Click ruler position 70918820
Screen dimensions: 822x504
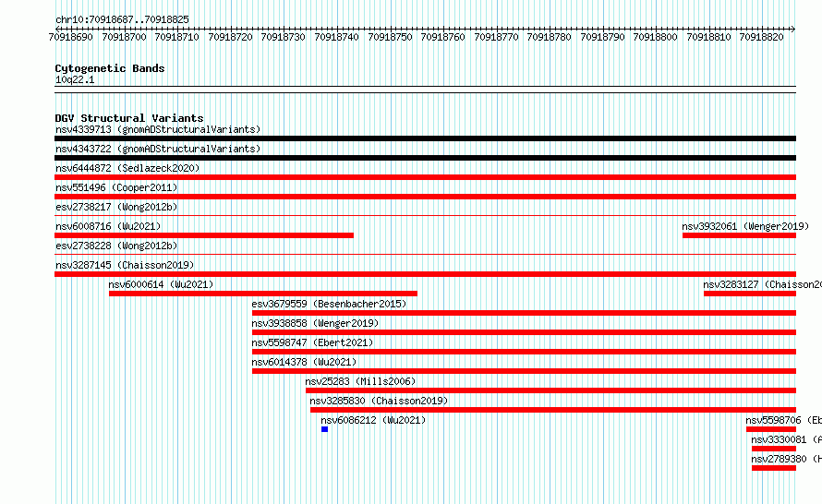coord(761,37)
